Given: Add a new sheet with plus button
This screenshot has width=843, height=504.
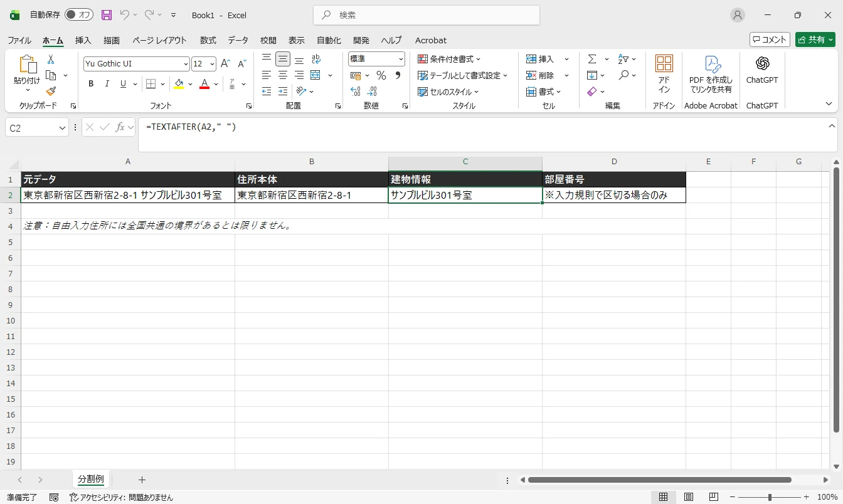Looking at the screenshot, I should pyautogui.click(x=142, y=480).
